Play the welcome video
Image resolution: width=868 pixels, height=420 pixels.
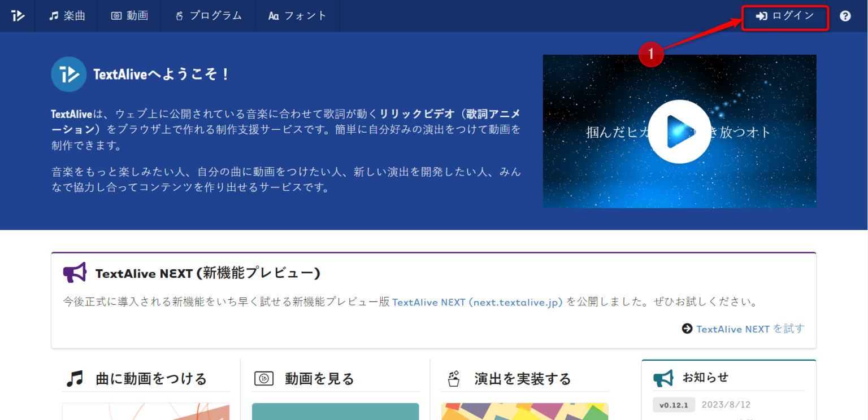(679, 132)
